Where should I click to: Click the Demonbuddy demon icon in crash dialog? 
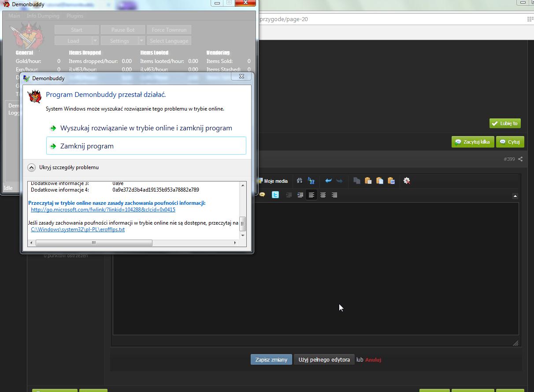point(34,96)
